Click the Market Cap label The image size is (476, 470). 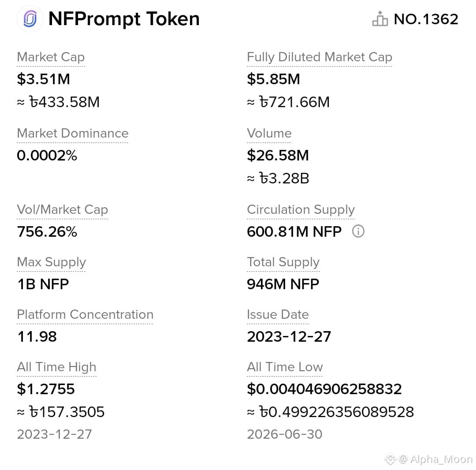click(x=51, y=57)
